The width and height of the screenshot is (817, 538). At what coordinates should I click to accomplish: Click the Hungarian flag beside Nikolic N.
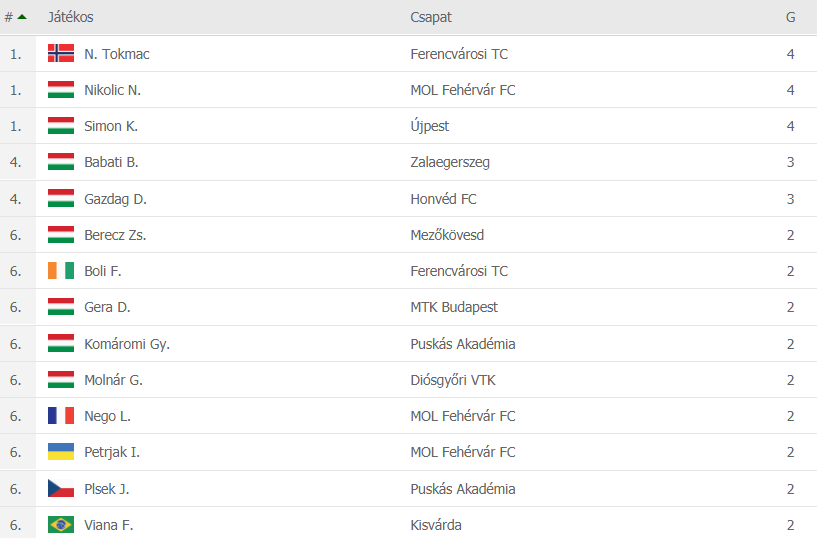point(61,90)
